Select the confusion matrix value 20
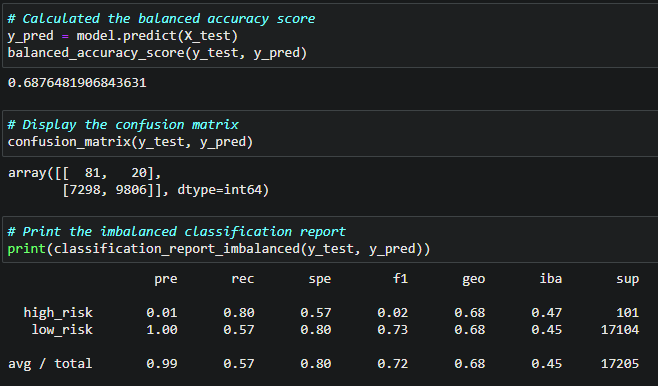Image resolution: width=658 pixels, height=386 pixels. coord(139,173)
